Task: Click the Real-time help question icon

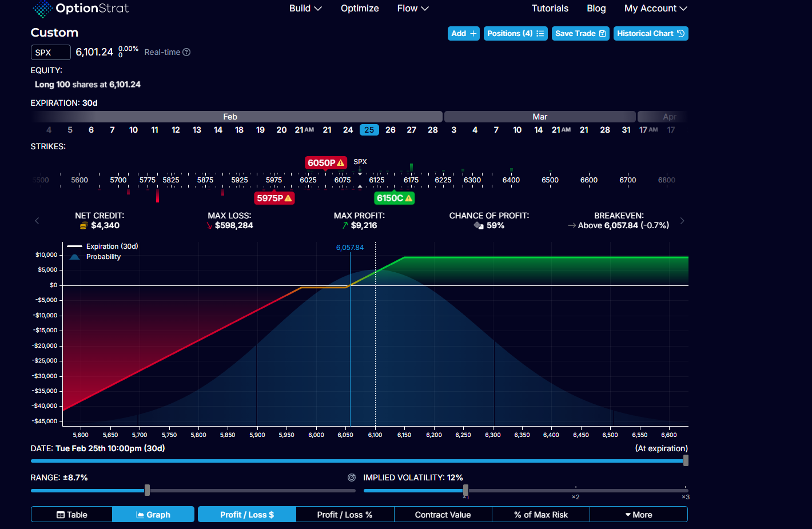Action: (x=186, y=52)
